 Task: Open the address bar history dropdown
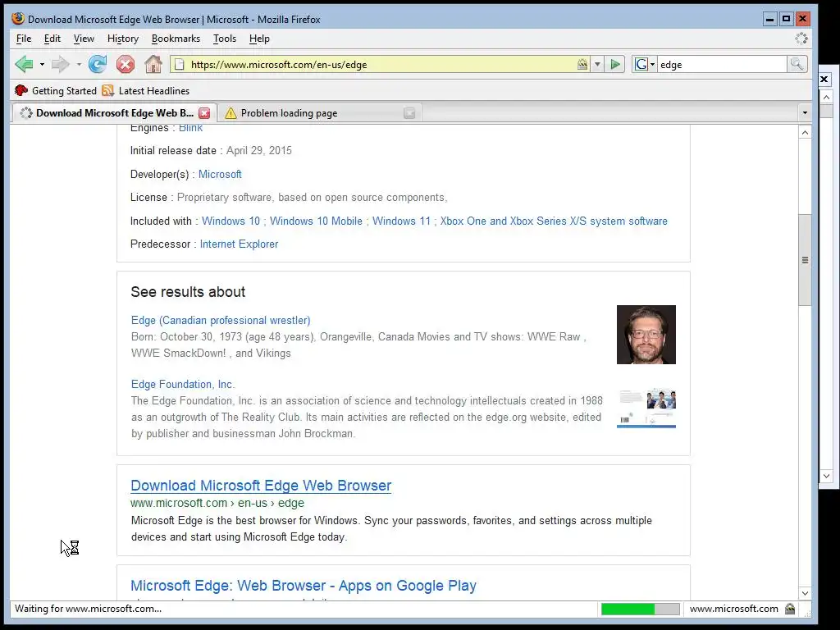tap(597, 65)
